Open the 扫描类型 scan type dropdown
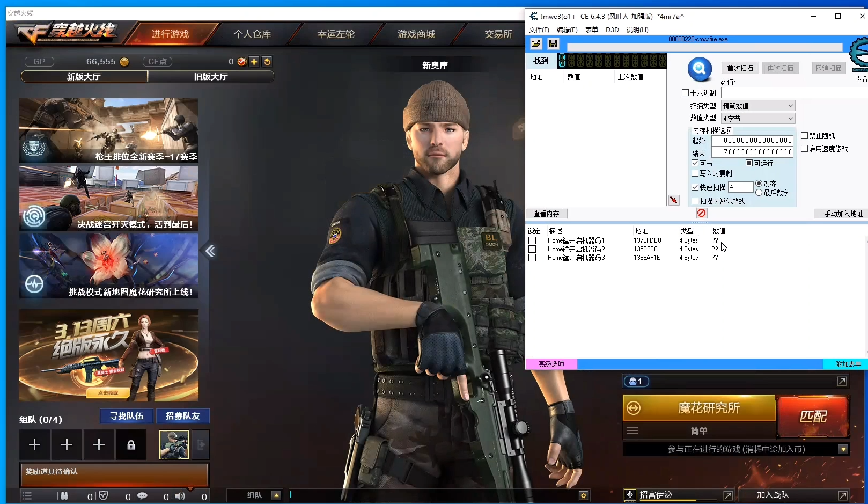Viewport: 868px width, 504px height. (758, 106)
